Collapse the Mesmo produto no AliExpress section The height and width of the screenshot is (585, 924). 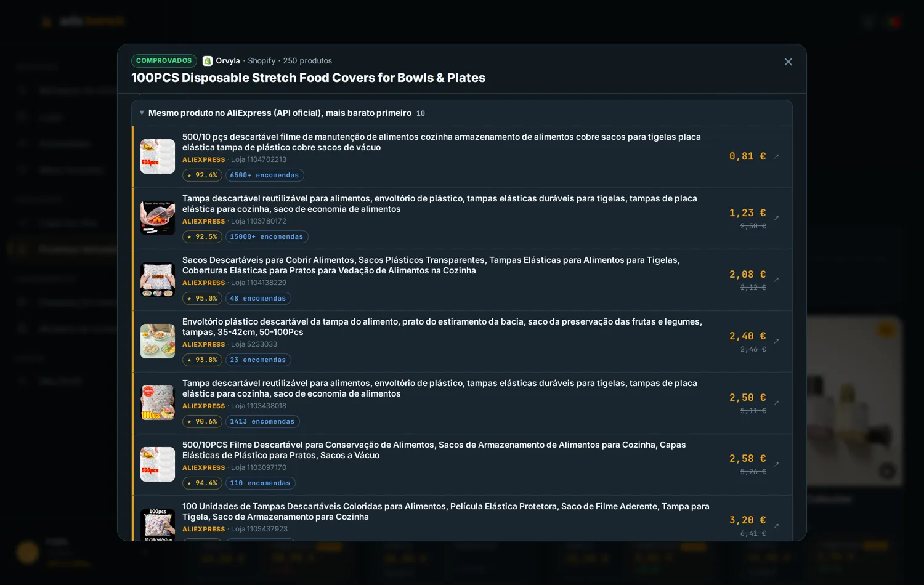coord(462,113)
